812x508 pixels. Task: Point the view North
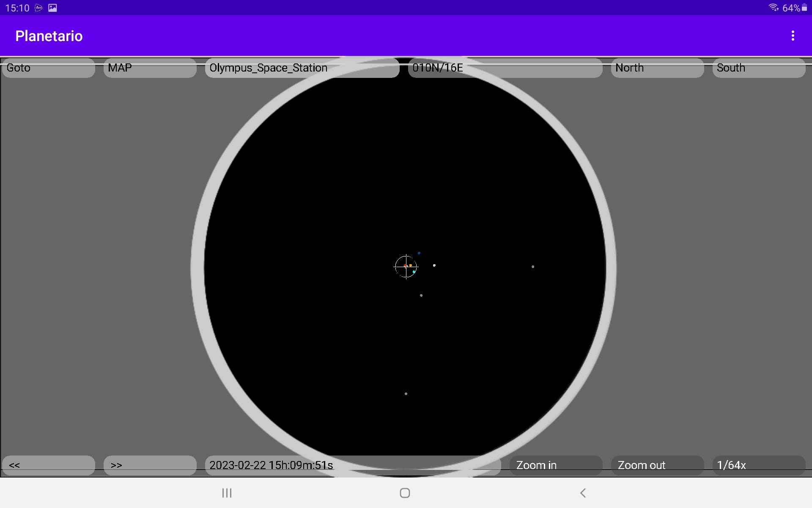657,68
